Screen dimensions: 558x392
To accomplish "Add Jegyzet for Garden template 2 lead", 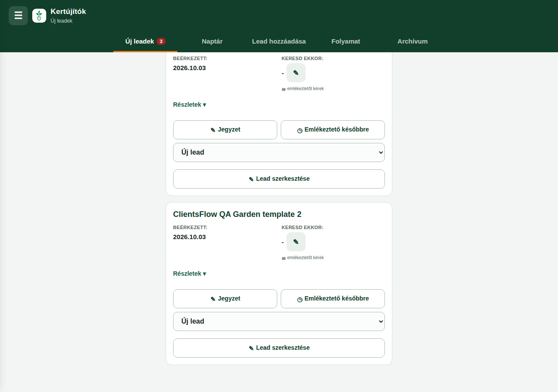I will pyautogui.click(x=225, y=299).
